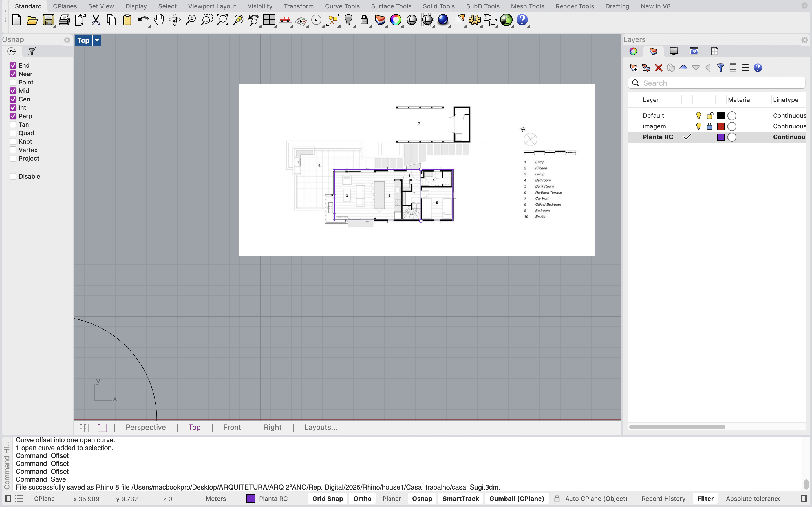812x507 pixels.
Task: Change the Planta RC layer color swatch
Action: [721, 137]
